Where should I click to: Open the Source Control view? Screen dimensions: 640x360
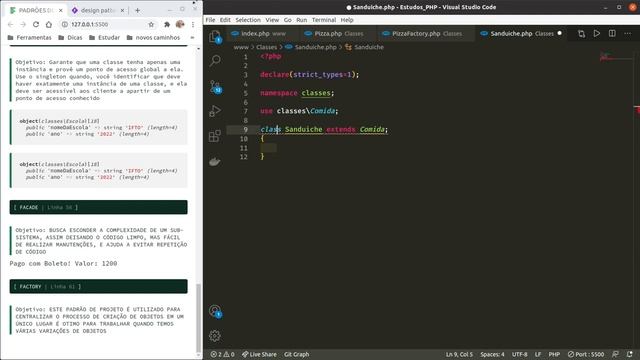click(215, 87)
